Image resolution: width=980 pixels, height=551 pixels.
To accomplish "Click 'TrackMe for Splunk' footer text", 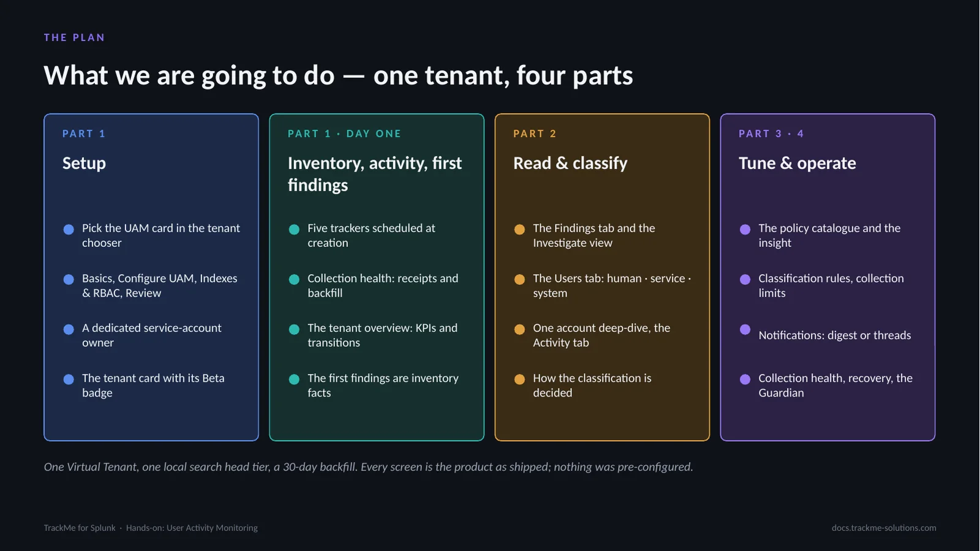I will (80, 528).
